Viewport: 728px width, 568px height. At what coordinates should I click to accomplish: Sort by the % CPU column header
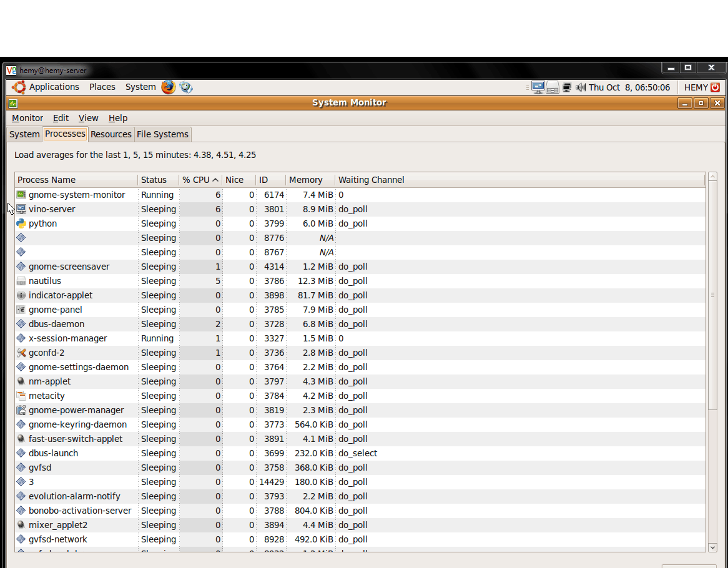(200, 180)
